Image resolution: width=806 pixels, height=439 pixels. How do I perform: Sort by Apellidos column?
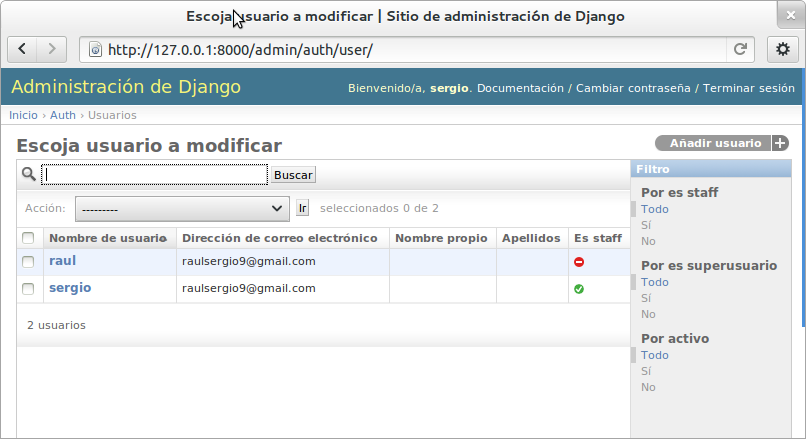coord(531,239)
